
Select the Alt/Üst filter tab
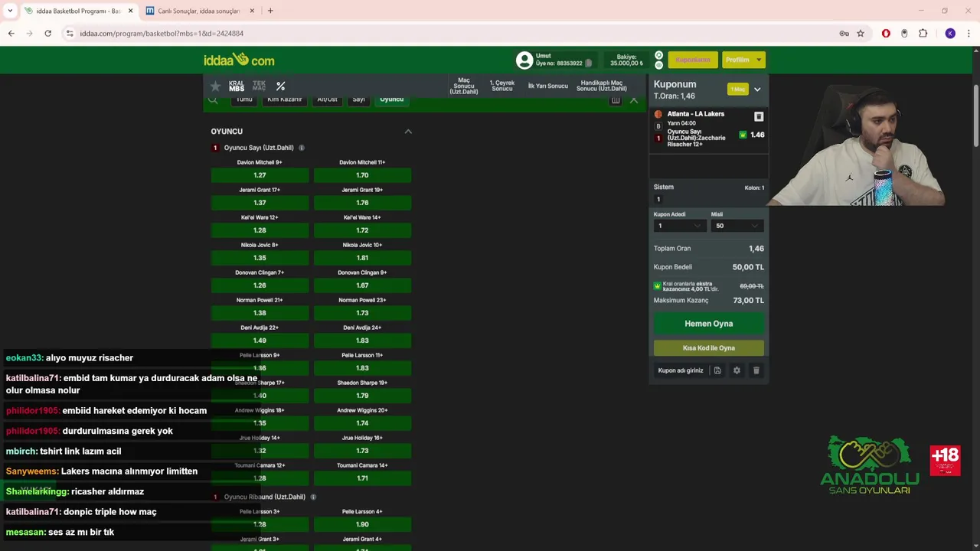coord(327,99)
